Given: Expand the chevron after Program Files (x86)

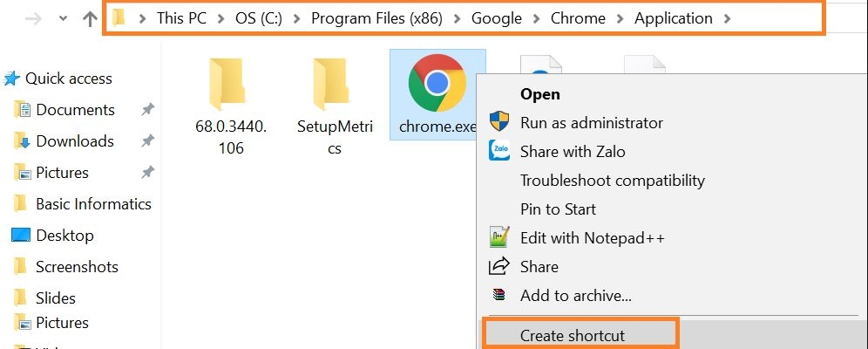Looking at the screenshot, I should (458, 18).
